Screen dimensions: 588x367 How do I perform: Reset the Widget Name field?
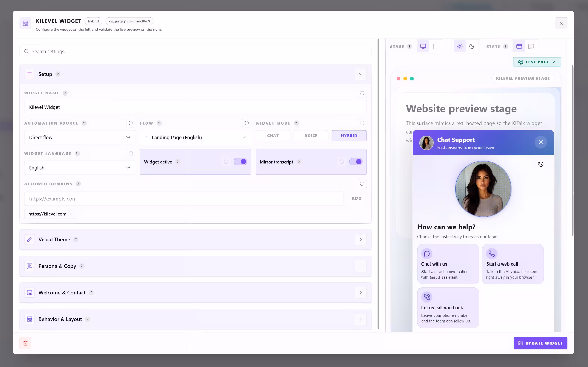tap(362, 93)
